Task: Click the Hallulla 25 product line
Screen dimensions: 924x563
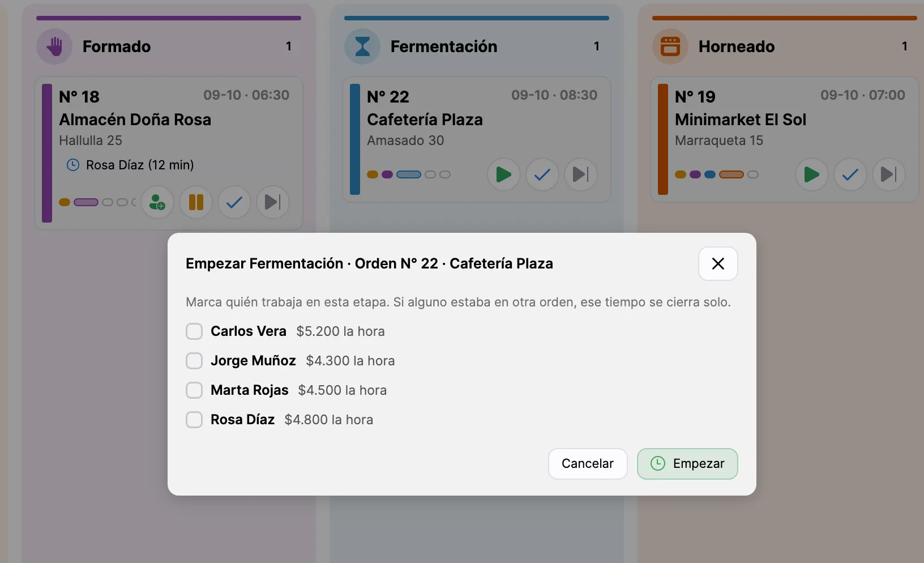Action: [91, 140]
